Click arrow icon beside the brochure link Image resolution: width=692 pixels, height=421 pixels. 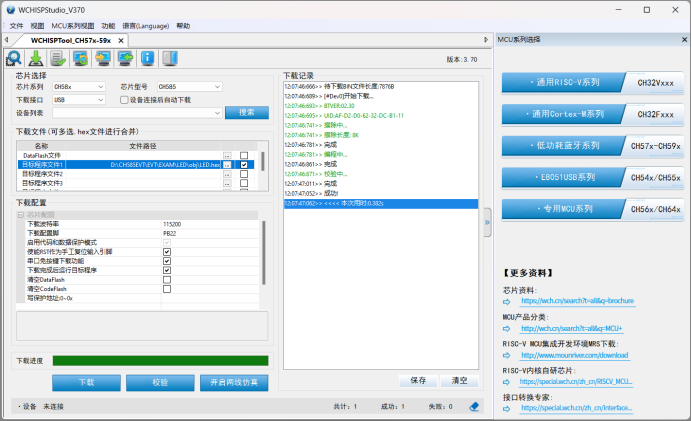click(x=507, y=302)
